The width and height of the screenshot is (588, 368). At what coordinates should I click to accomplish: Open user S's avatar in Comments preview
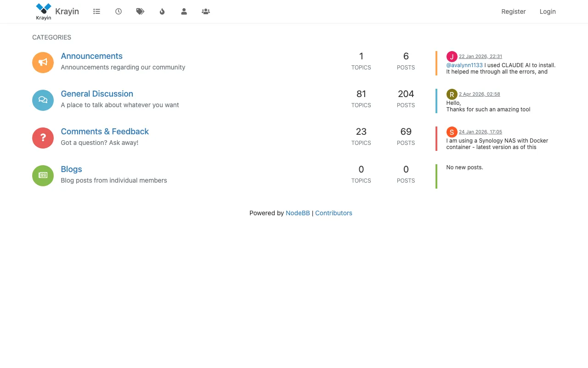pyautogui.click(x=452, y=132)
